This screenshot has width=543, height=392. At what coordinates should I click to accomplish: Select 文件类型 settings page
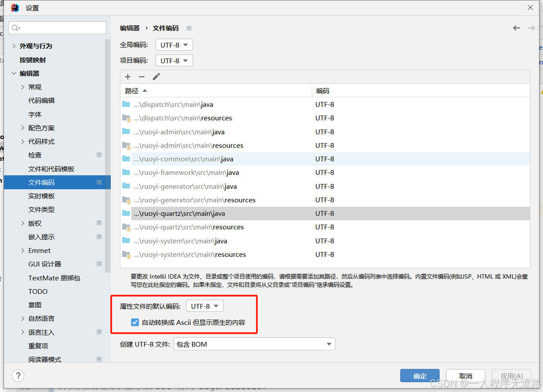pyautogui.click(x=41, y=209)
